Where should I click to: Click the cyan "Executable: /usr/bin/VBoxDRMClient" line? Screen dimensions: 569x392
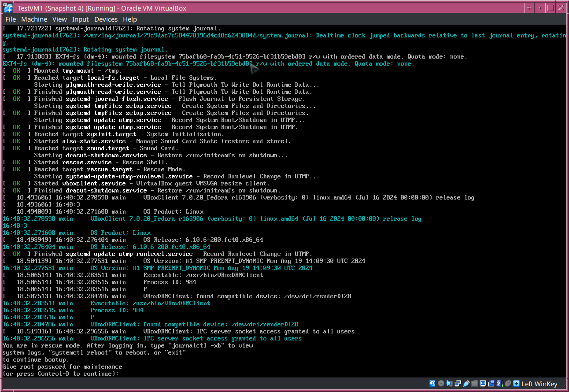click(107, 303)
